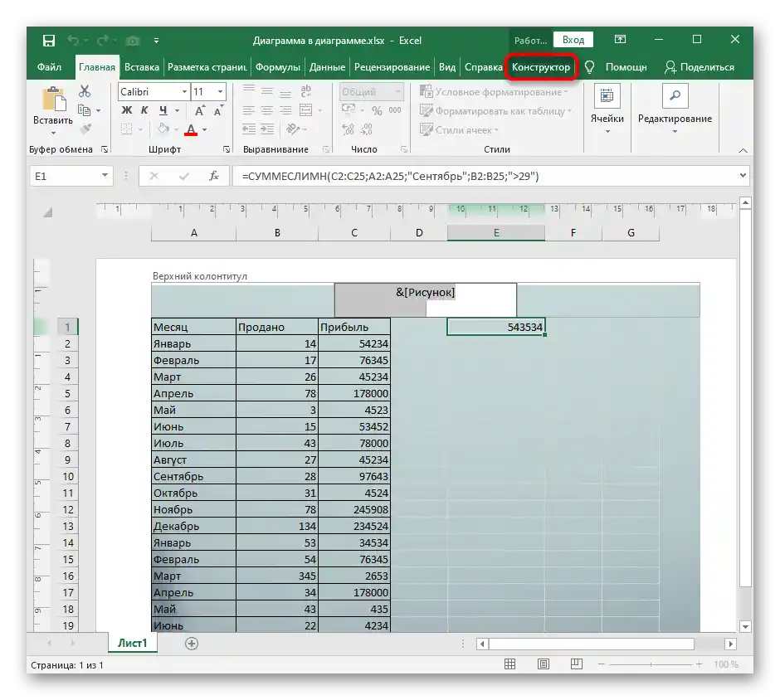Viewport: 780px width, 700px height.
Task: Open the Файл tab
Action: pyautogui.click(x=49, y=67)
